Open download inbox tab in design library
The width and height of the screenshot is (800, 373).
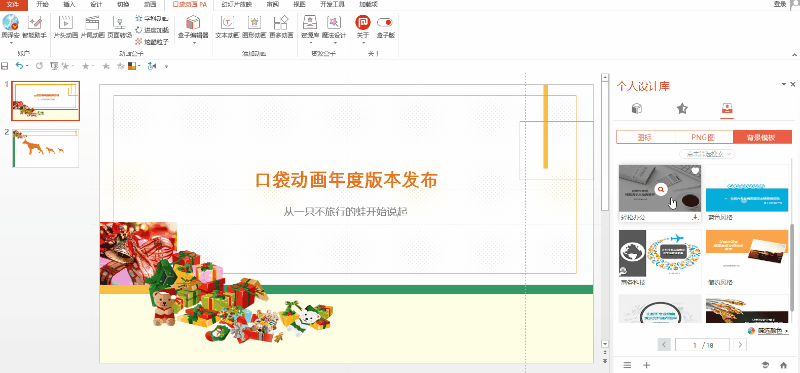pos(727,109)
